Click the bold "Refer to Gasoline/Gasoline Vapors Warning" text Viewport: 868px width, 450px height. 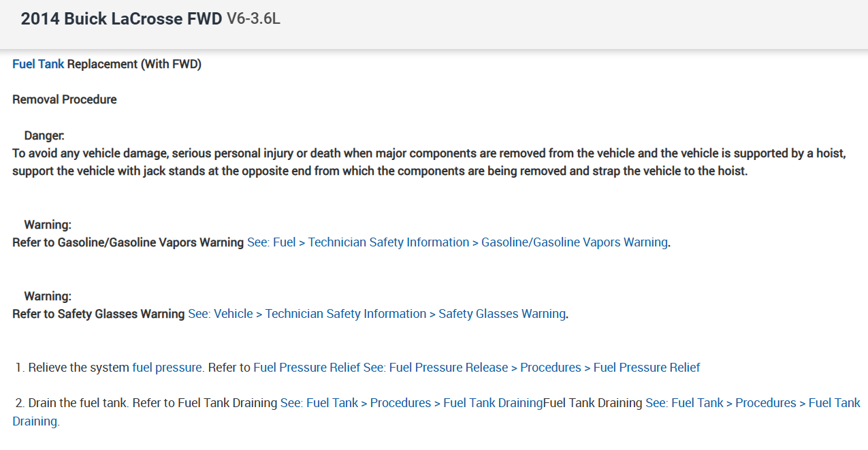pos(128,242)
